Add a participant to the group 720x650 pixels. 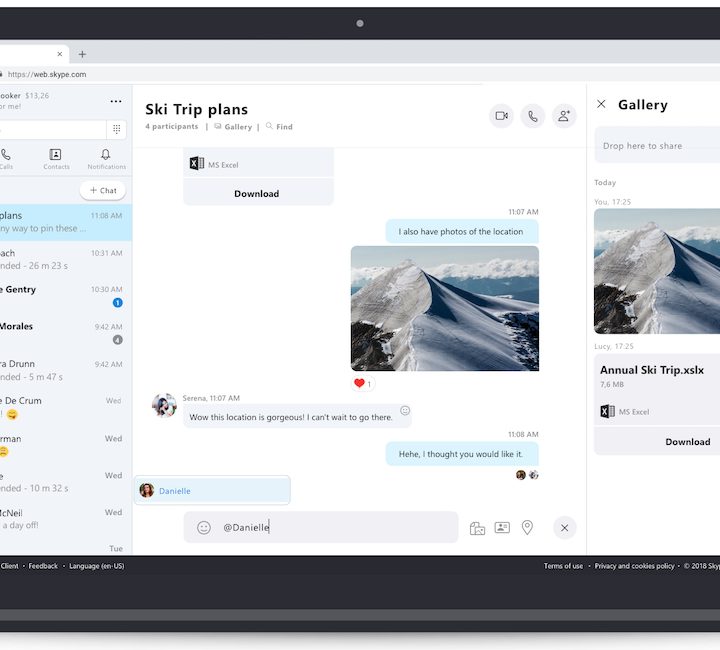tap(564, 116)
